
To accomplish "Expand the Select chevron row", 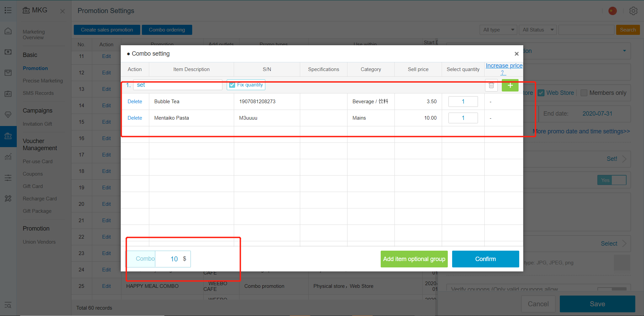I will 625,244.
